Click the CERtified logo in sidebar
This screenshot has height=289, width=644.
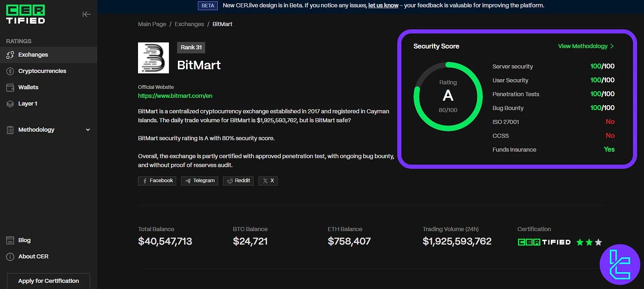[26, 15]
